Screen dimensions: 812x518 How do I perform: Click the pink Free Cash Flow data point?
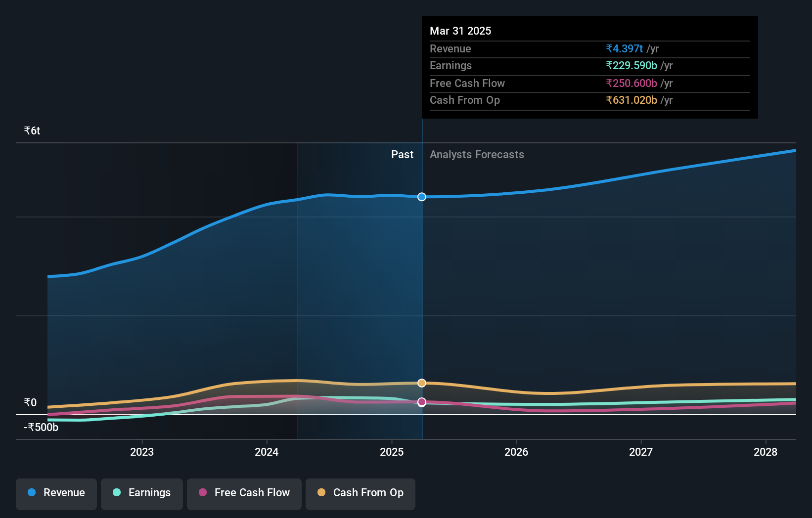tap(422, 402)
